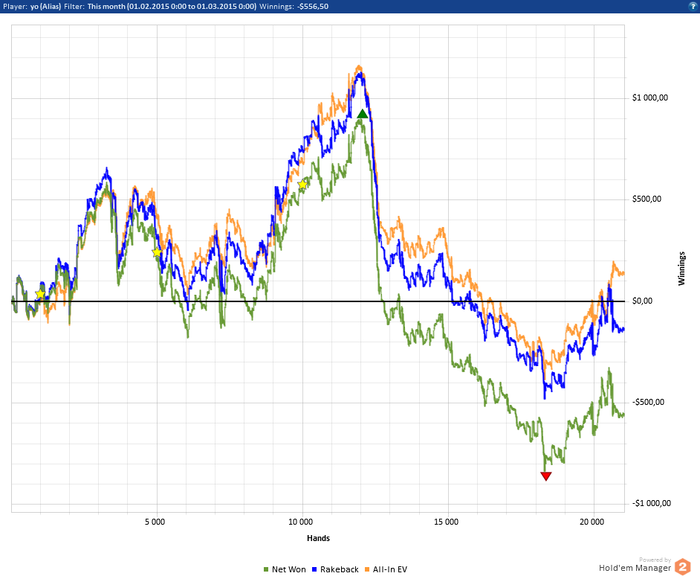Click the $0,00 axis label

click(642, 301)
